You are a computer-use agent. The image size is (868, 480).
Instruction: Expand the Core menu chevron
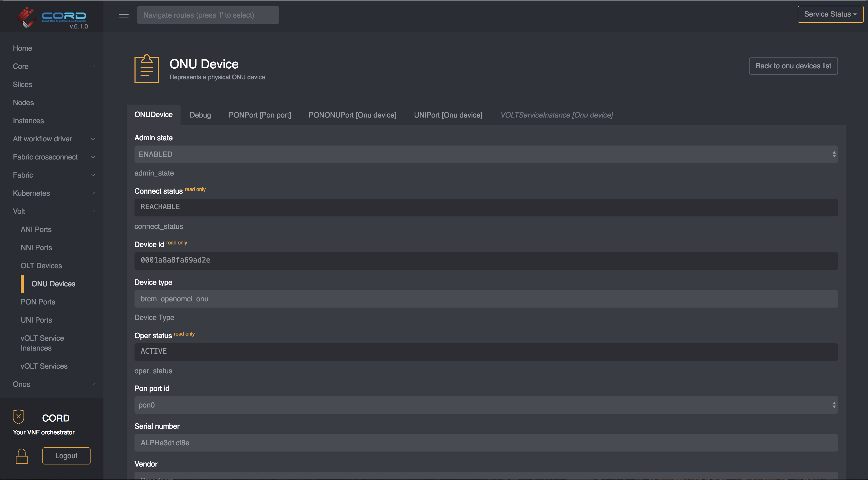93,67
